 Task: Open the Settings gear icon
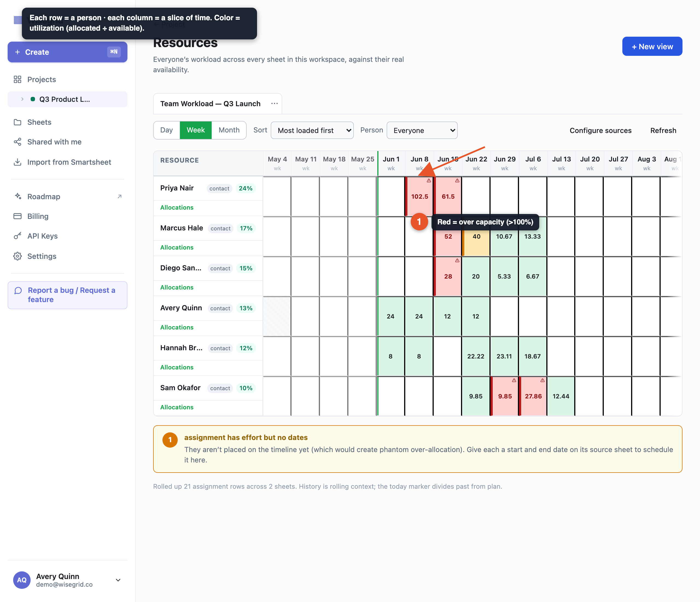[17, 256]
